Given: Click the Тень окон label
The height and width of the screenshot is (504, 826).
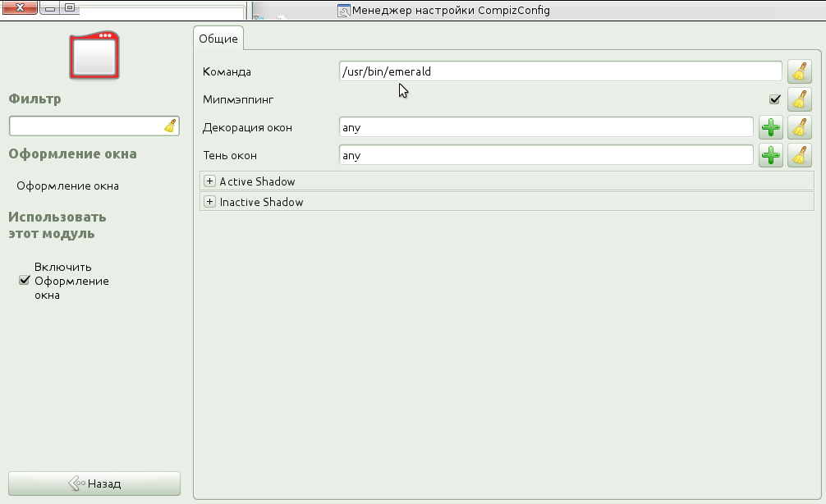Looking at the screenshot, I should 230,155.
